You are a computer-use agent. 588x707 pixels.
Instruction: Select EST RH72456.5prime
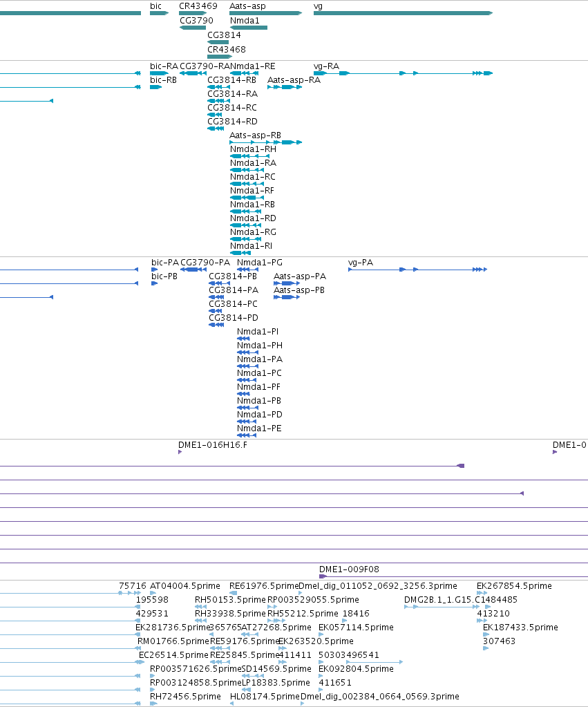point(153,704)
